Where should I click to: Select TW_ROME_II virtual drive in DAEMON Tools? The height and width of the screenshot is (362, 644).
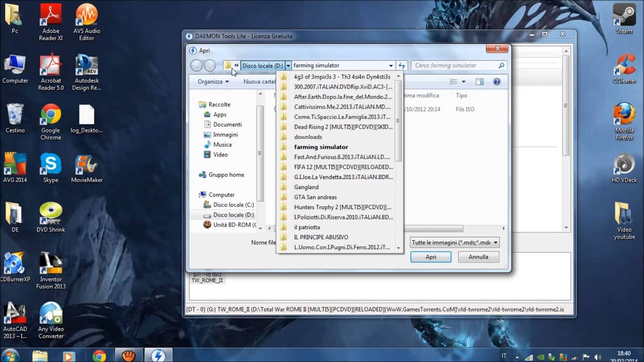pos(207,277)
